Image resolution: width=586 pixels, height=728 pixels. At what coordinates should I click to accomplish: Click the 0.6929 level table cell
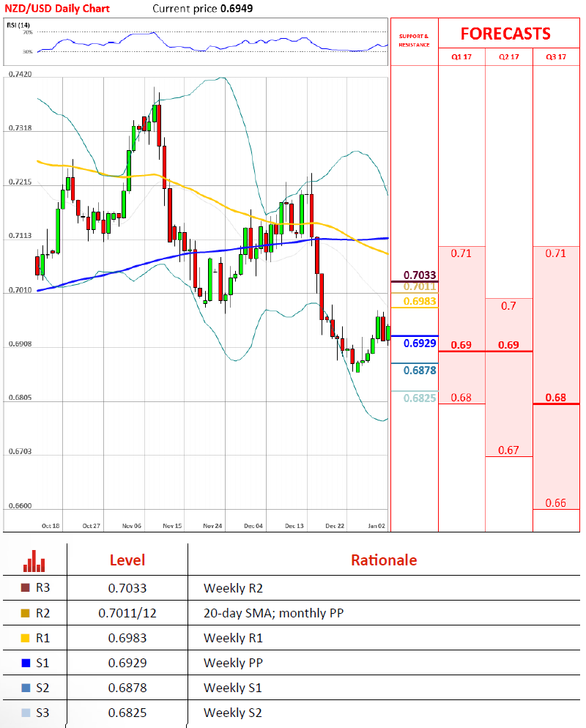click(127, 663)
